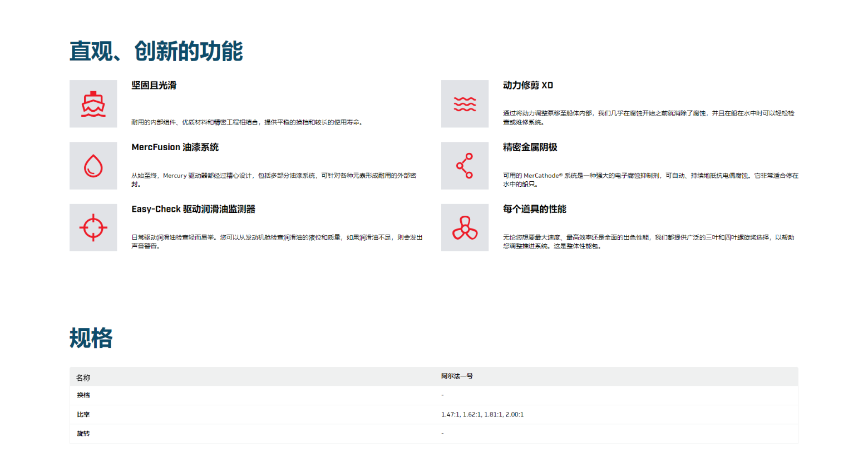Select the 换档 row label

click(83, 395)
